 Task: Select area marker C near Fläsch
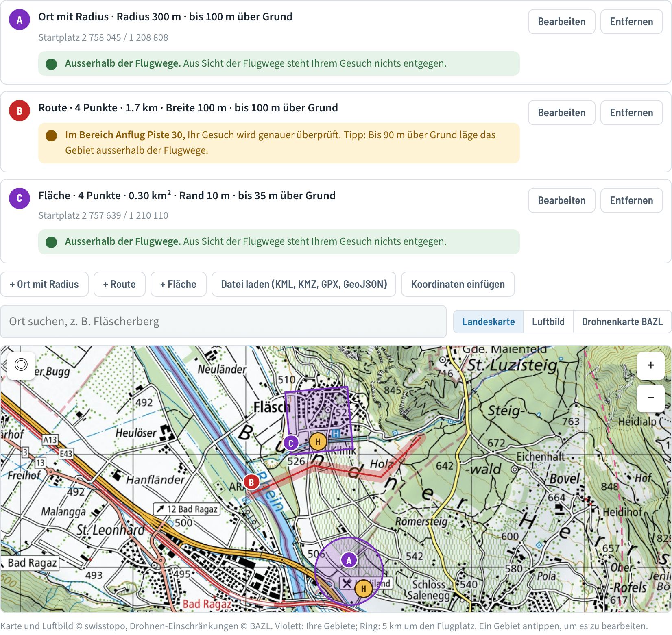click(291, 443)
